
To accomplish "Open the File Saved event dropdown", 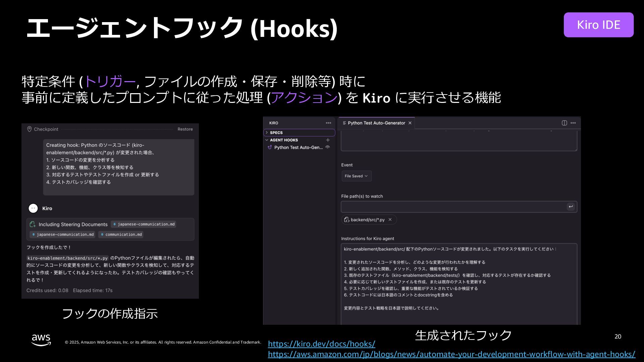I will (356, 176).
